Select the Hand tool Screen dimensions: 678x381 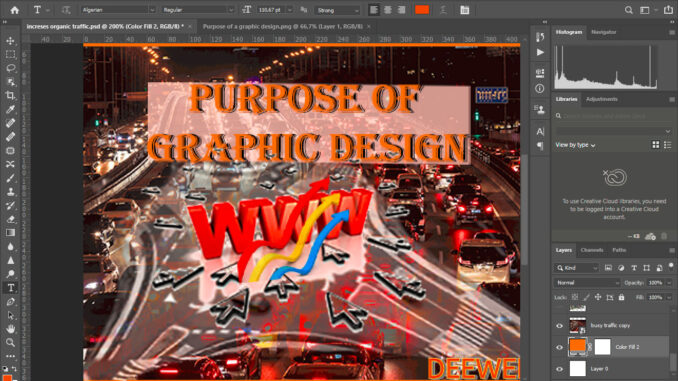pos(10,329)
